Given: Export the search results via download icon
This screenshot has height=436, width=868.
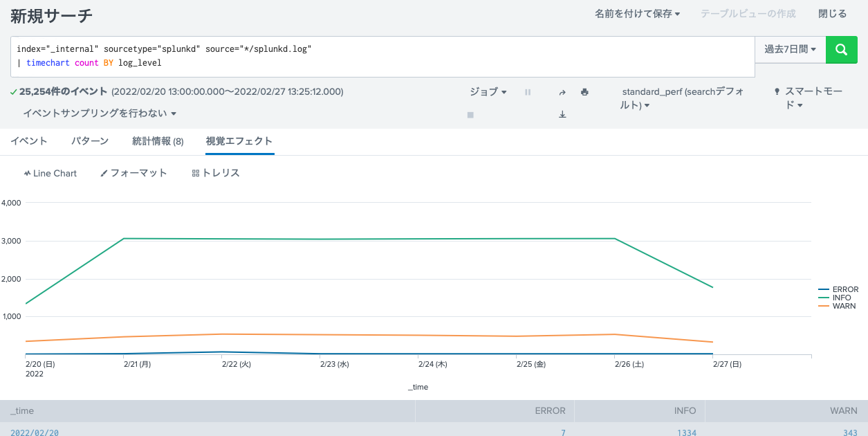Looking at the screenshot, I should point(562,114).
